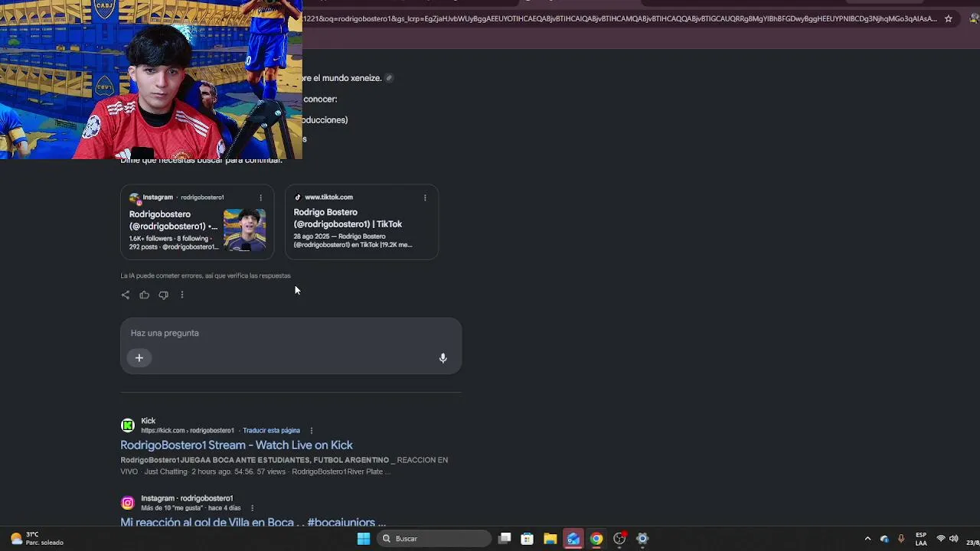Click the Chrome address bar URL

(x=620, y=19)
